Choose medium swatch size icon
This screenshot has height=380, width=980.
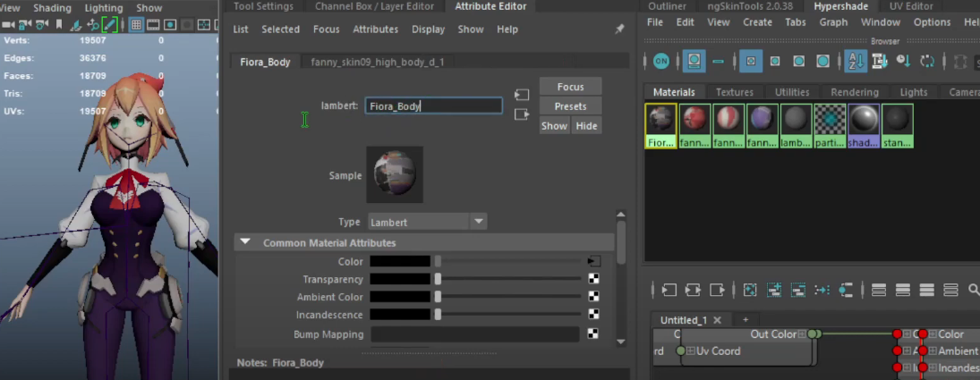coord(775,61)
